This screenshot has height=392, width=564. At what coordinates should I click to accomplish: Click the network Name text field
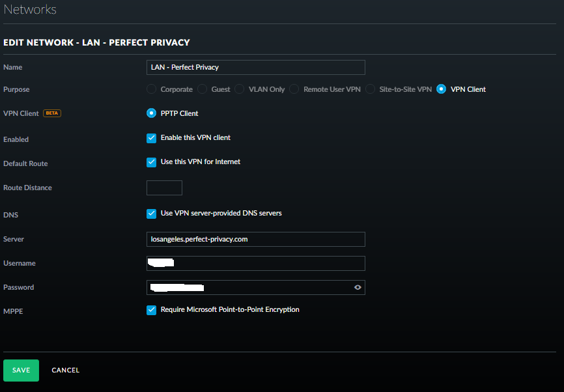click(255, 67)
